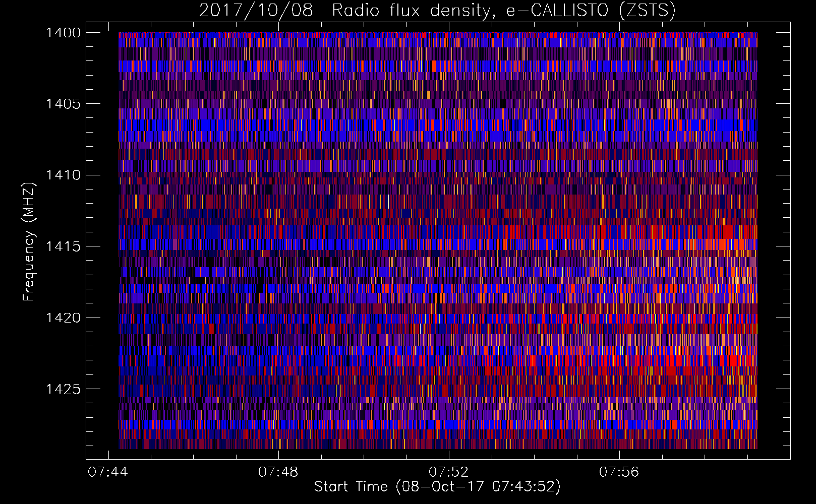Click the 07:52 time axis label
The height and width of the screenshot is (504, 816).
[x=449, y=472]
